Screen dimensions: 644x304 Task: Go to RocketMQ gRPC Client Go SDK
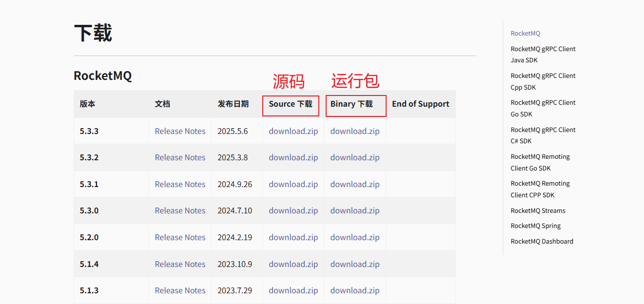tap(543, 108)
